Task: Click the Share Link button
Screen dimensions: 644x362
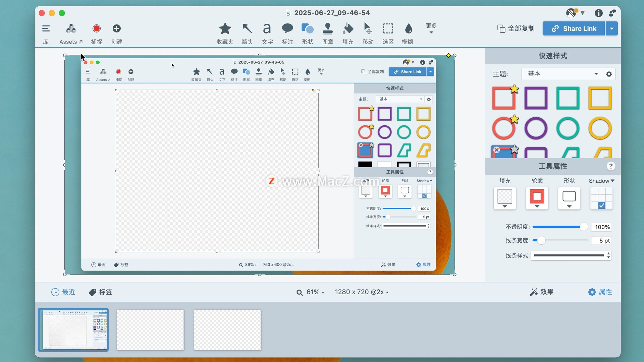Action: pos(574,28)
